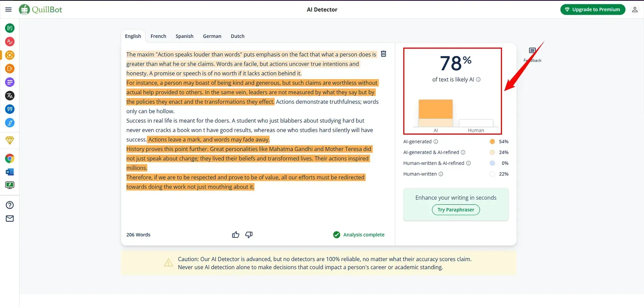
Task: Show info for AI-generated category
Action: pos(436,142)
